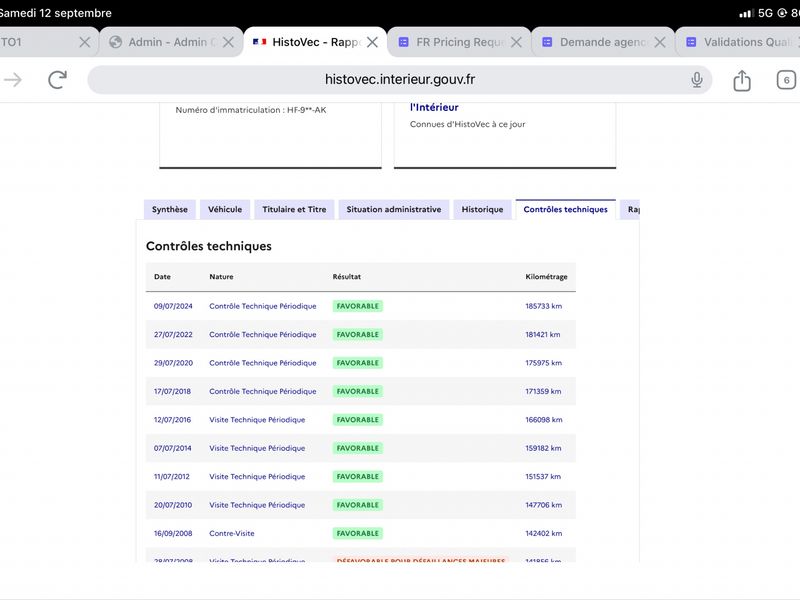Select the Titulaire et Titre tab
800x600 pixels.
point(294,209)
